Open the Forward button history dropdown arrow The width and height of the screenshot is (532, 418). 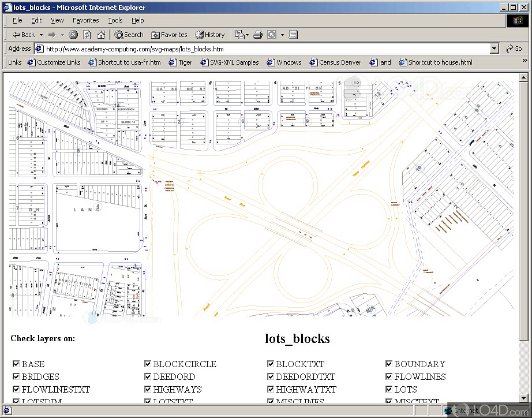[x=62, y=35]
